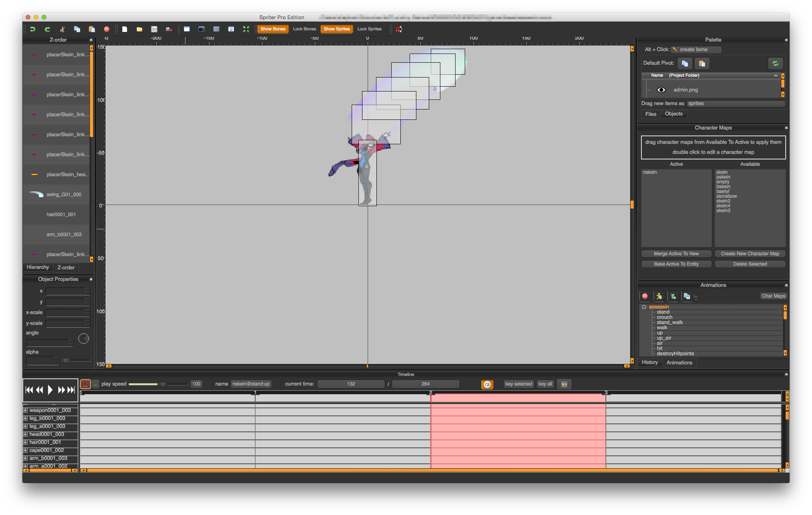Viewport: 812px width, 515px height.
Task: Click the play speed slider handle
Action: point(162,384)
